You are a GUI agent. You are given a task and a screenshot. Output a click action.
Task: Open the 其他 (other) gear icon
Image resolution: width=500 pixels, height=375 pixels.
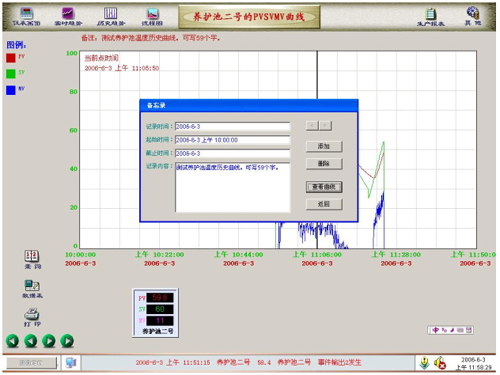(x=473, y=16)
